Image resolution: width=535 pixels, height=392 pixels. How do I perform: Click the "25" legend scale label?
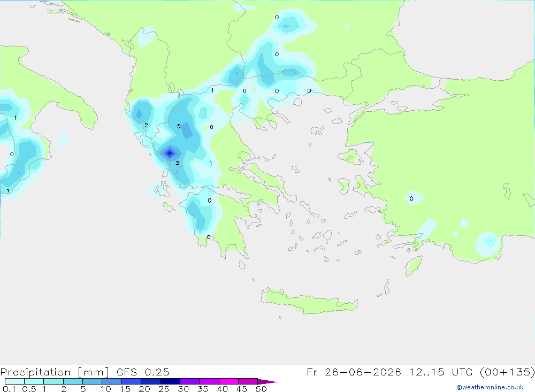click(164, 389)
